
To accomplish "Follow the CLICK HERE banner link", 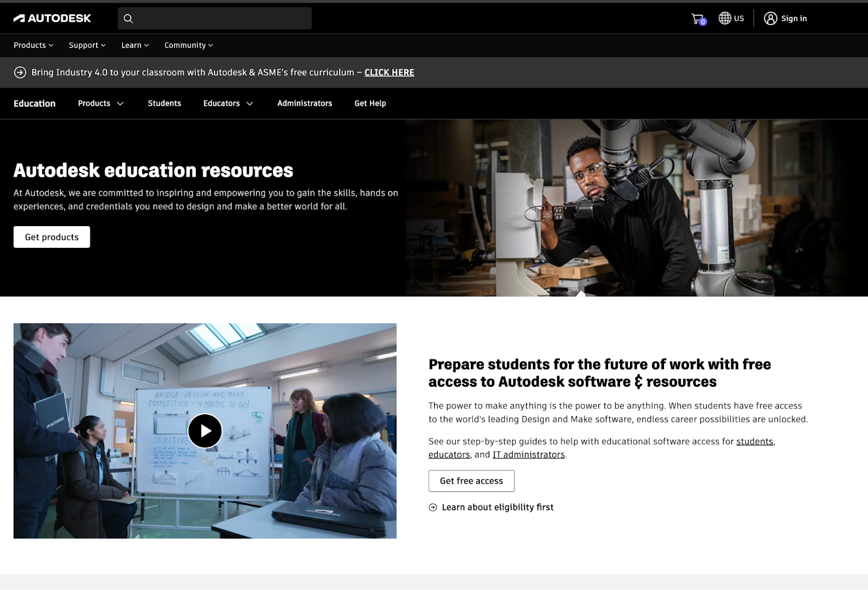I will (389, 73).
